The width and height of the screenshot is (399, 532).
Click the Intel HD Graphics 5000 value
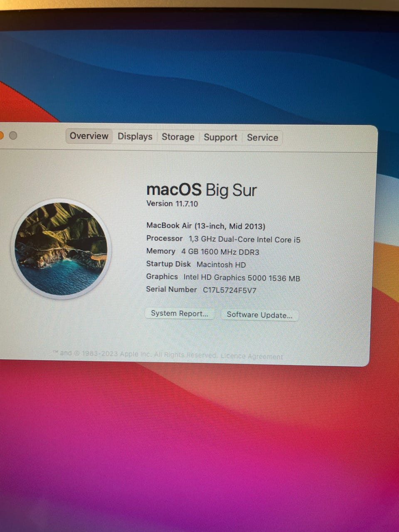[242, 278]
